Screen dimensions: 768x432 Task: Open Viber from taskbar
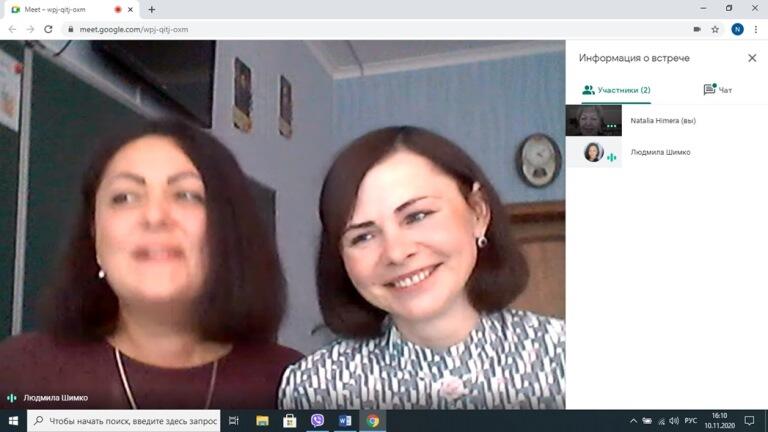pyautogui.click(x=317, y=421)
